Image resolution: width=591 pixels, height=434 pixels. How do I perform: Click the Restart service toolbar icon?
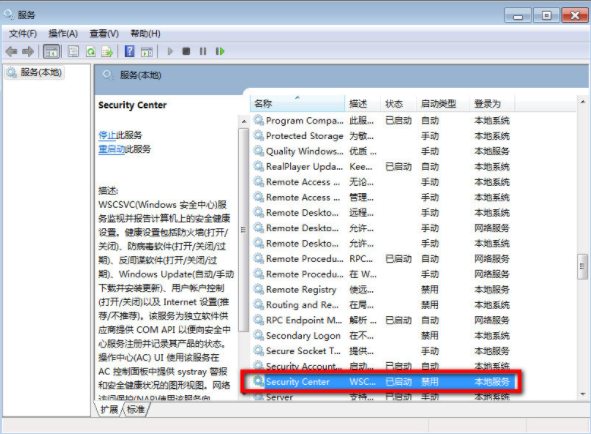(220, 51)
